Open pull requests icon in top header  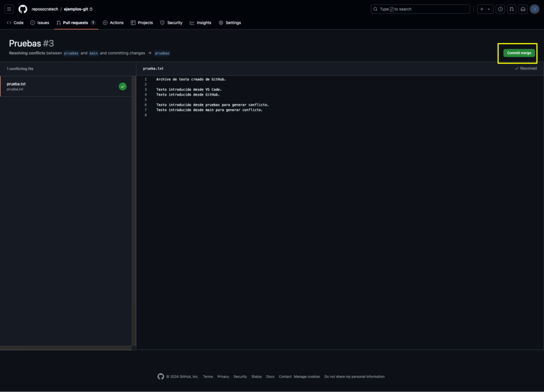click(x=512, y=9)
